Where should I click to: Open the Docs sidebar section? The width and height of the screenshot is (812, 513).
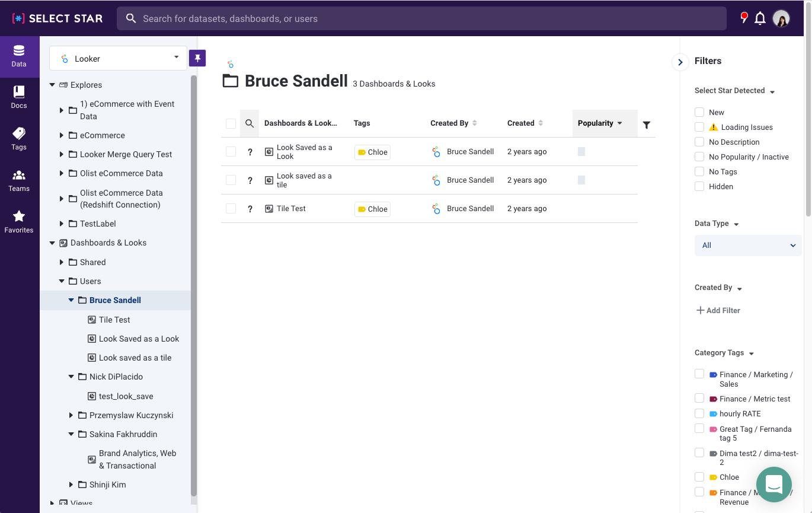[x=19, y=97]
